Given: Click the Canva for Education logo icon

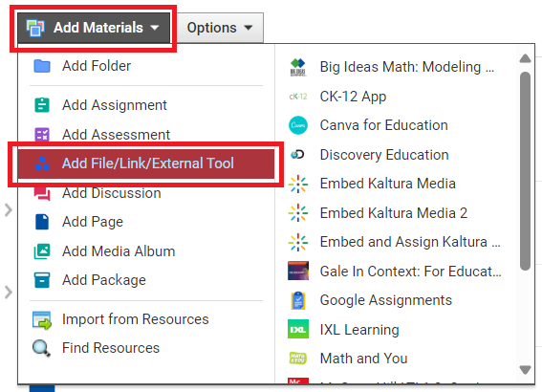Looking at the screenshot, I should pos(297,125).
